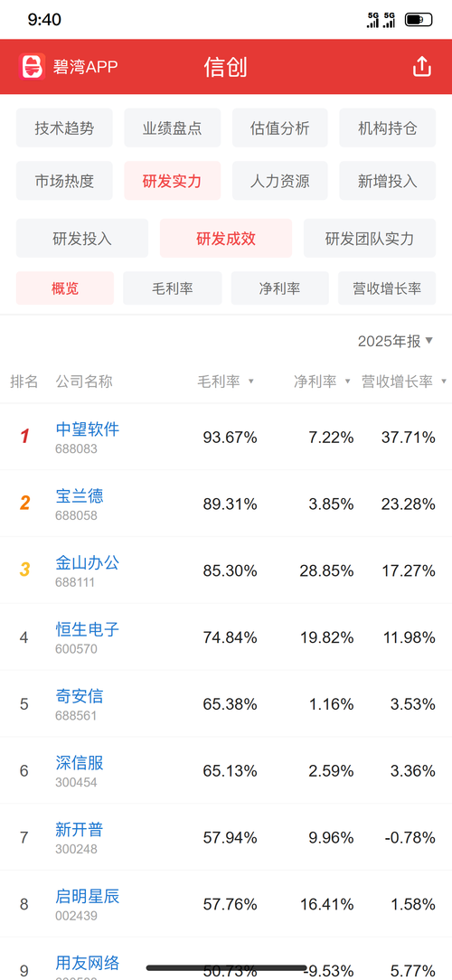Viewport: 452px width, 980px height.
Task: Open the 估值分析 category
Action: (x=279, y=128)
